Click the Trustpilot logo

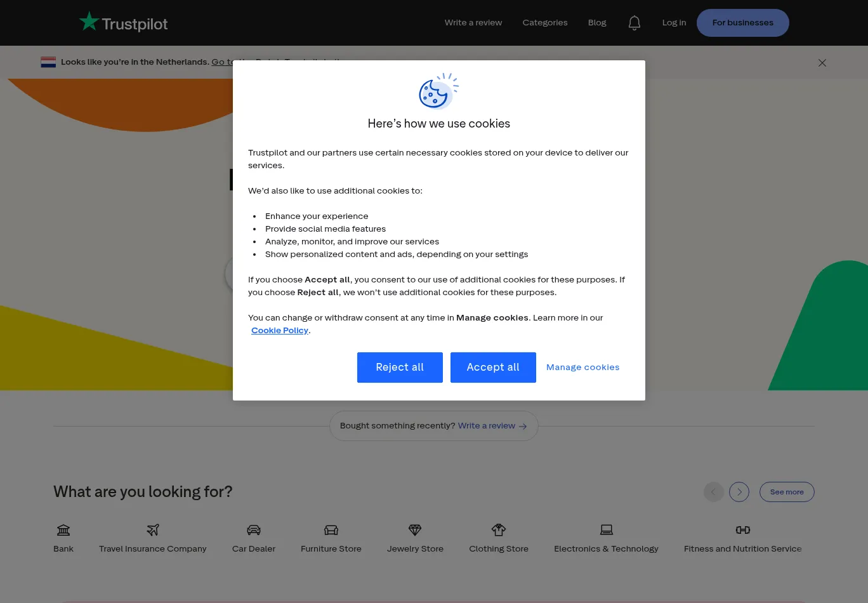point(124,23)
